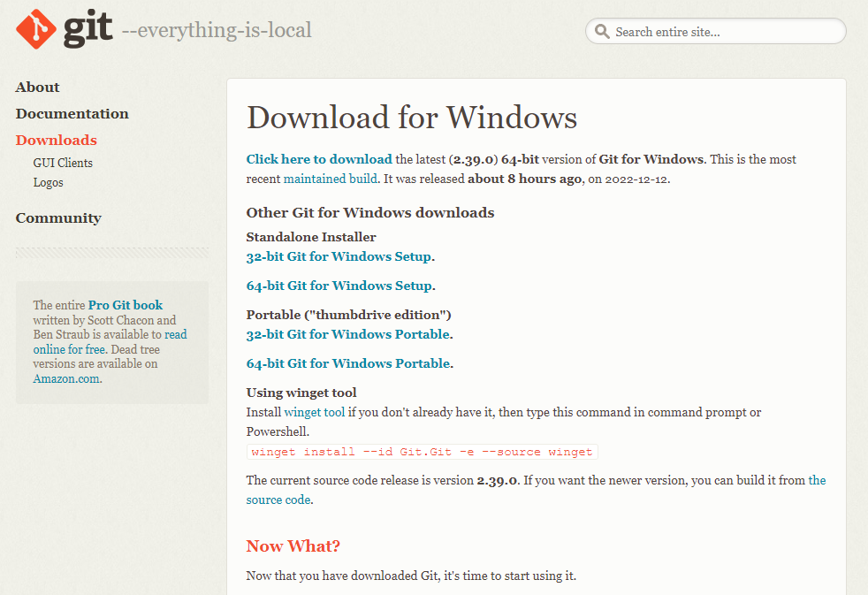This screenshot has width=868, height=595.
Task: Open GUI Clients subsection
Action: pos(63,163)
